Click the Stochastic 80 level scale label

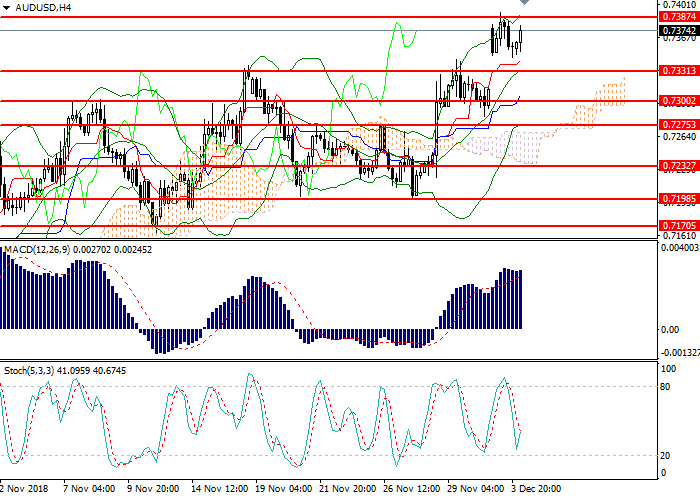[x=665, y=387]
